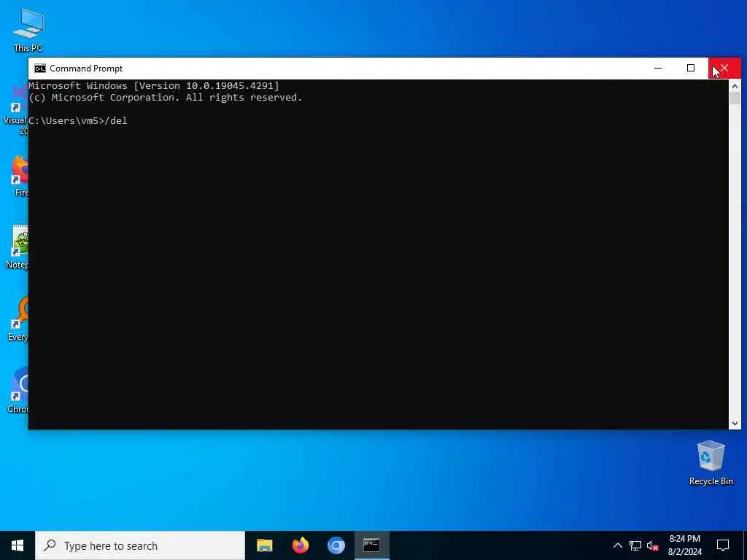
Task: Launch Chromium from the taskbar
Action: click(336, 545)
